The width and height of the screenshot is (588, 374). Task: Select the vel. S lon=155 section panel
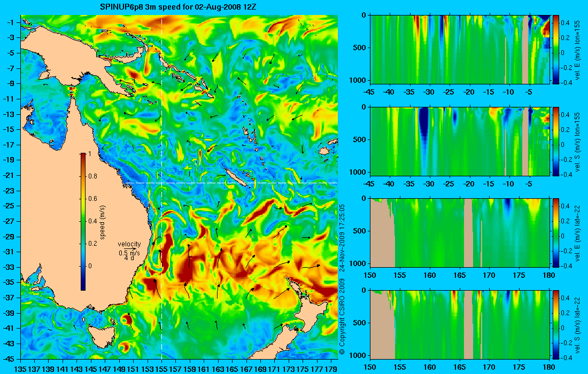460,141
